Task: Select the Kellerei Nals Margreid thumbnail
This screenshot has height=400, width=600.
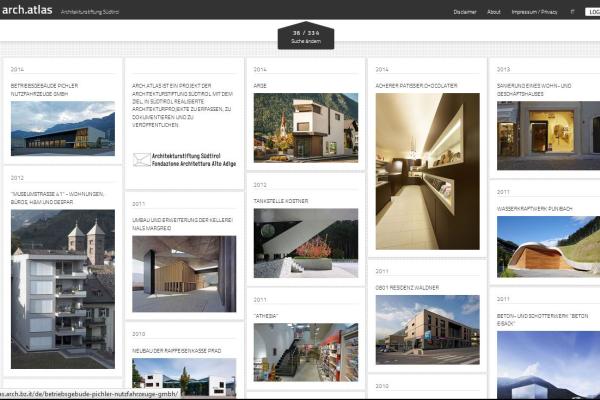Action: point(183,273)
